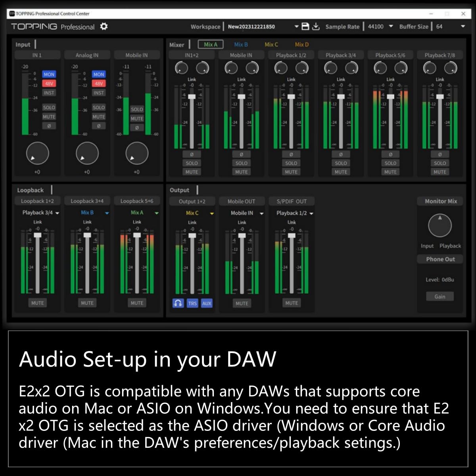The width and height of the screenshot is (476, 476).
Task: Click Link above the Loopback 1+2 fader
Action: [x=38, y=222]
